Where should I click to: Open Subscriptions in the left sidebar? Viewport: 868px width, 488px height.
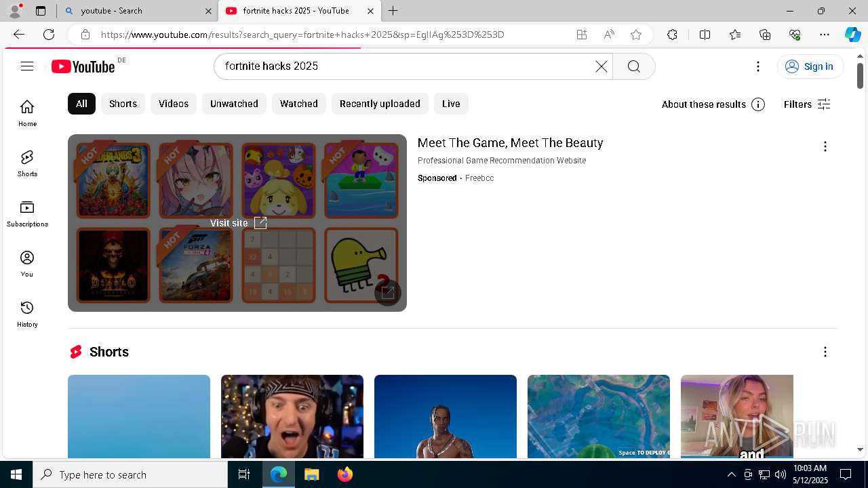click(x=27, y=213)
